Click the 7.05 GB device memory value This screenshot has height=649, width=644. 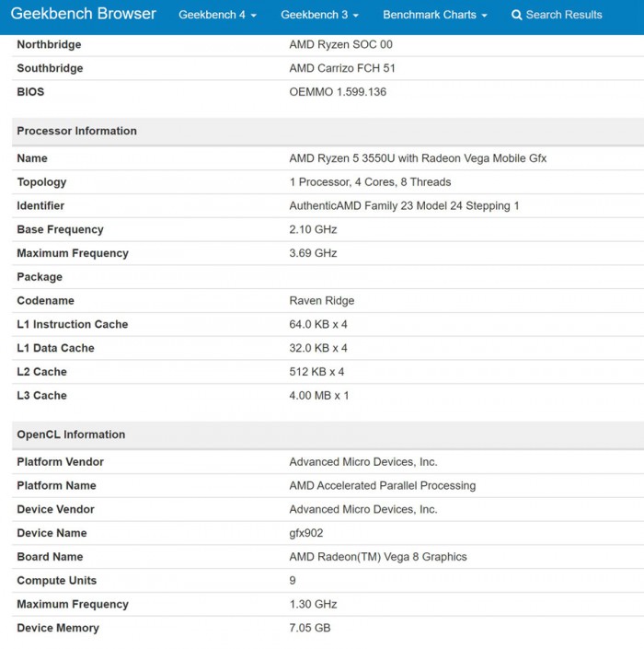click(309, 628)
